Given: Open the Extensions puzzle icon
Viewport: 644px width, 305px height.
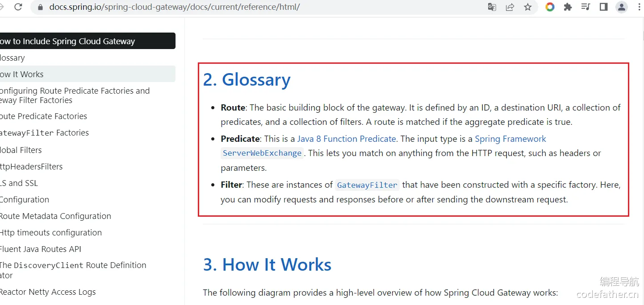Looking at the screenshot, I should tap(568, 7).
